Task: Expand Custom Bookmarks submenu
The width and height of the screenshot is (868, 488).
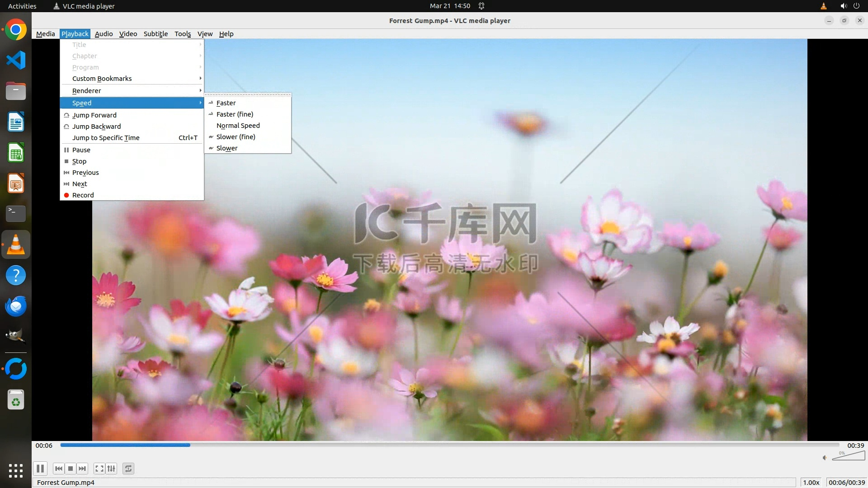Action: 102,79
